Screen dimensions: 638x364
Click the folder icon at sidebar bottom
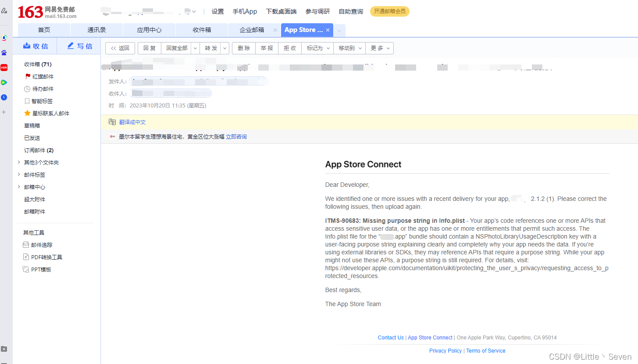[4, 349]
